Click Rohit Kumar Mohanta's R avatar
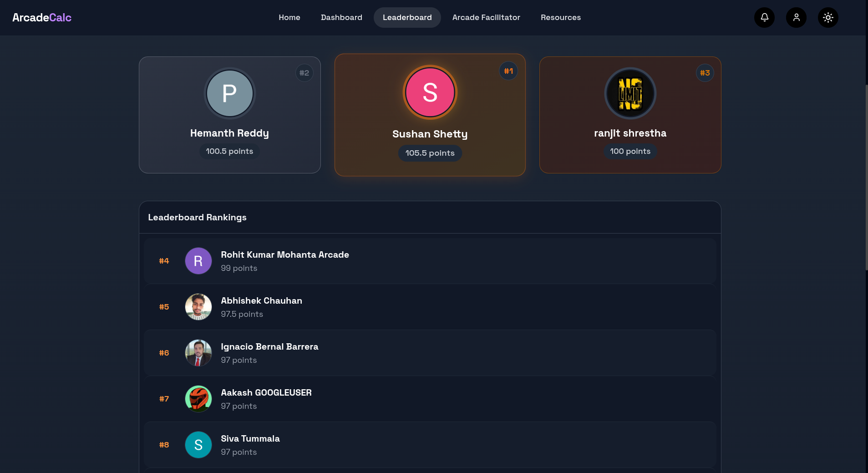The image size is (868, 473). pos(198,261)
